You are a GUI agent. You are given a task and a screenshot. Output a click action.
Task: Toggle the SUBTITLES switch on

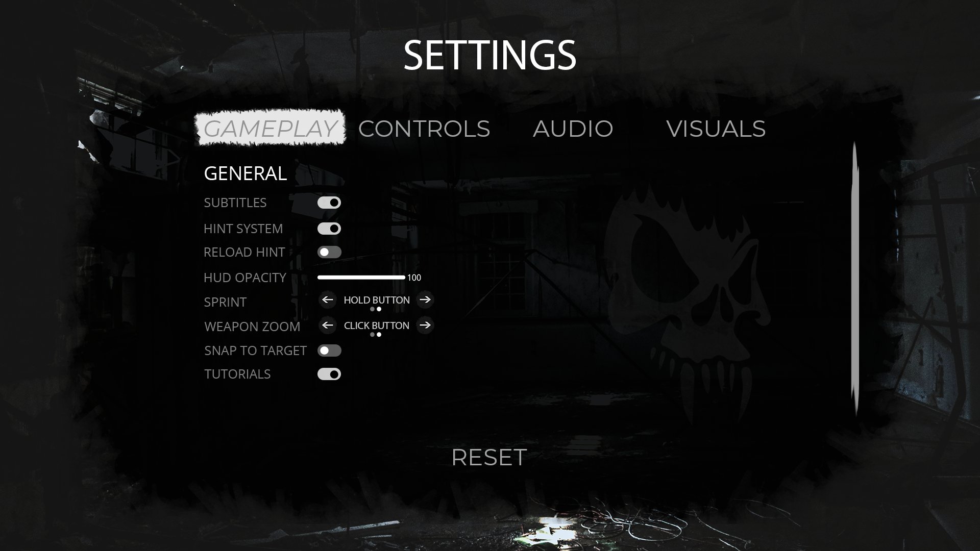coord(329,203)
